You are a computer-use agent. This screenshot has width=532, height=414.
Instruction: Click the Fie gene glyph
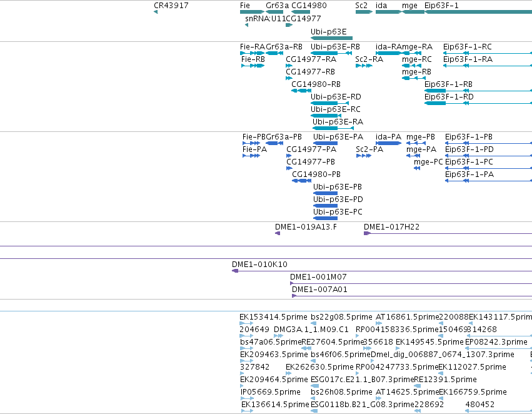(252, 12)
